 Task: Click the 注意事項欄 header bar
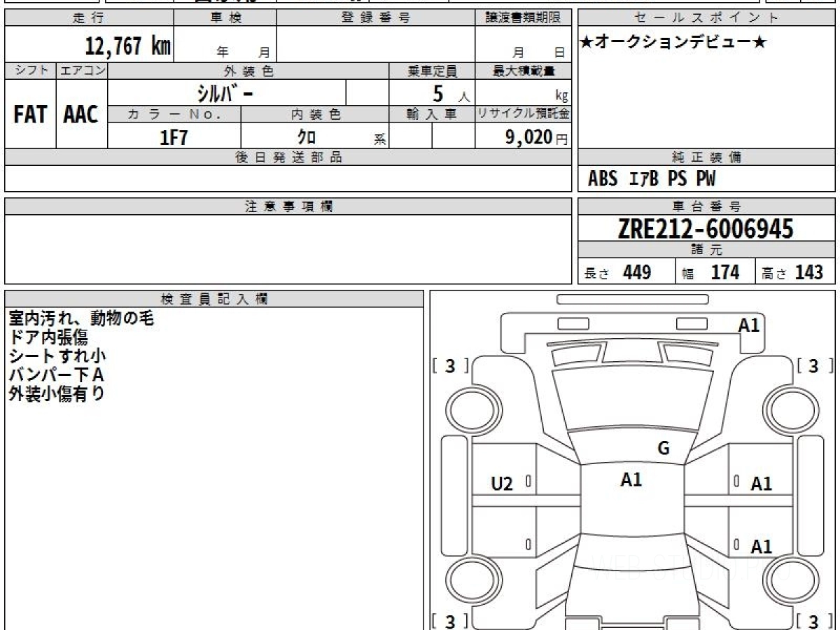(x=288, y=206)
